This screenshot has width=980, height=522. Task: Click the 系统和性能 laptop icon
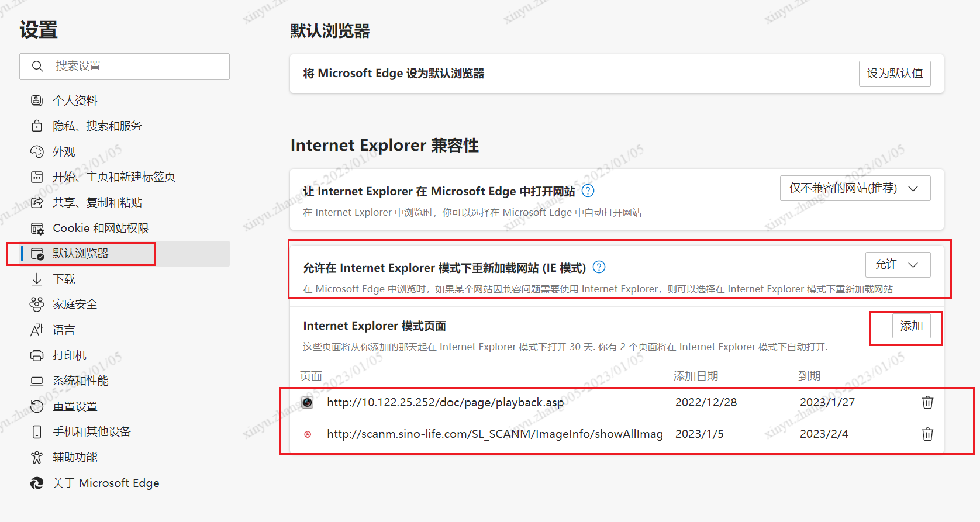[x=37, y=381]
